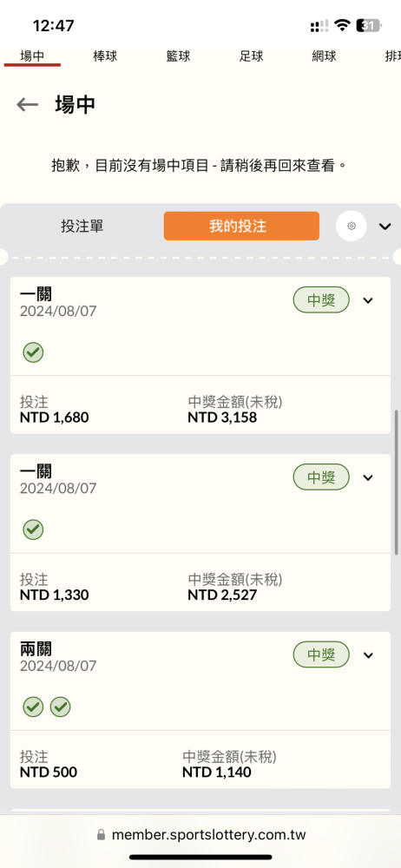Open the 投注單 tab

tap(82, 226)
